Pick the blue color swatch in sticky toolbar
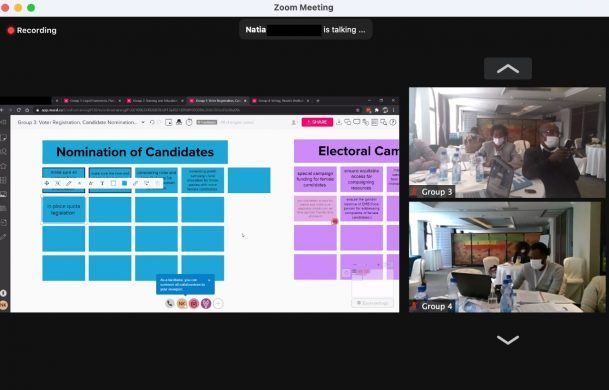The height and width of the screenshot is (390, 609). [124, 183]
